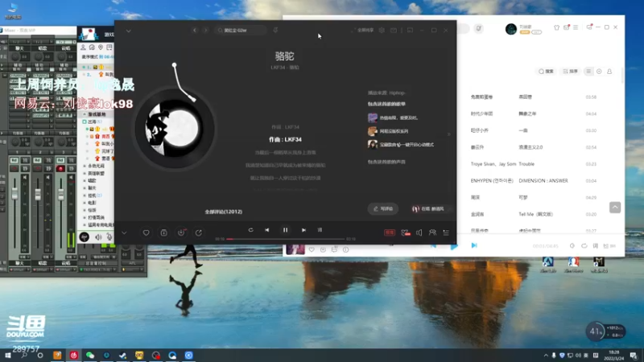Viewport: 644px width, 362px height.
Task: Add song to collection in dark player
Action: tap(163, 232)
